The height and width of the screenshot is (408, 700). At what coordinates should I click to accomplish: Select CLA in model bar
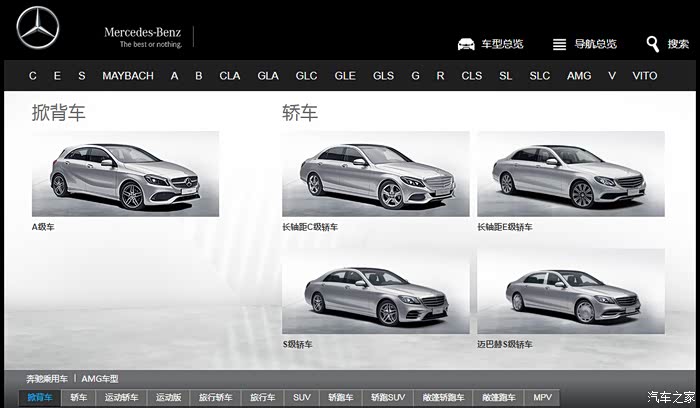(229, 76)
